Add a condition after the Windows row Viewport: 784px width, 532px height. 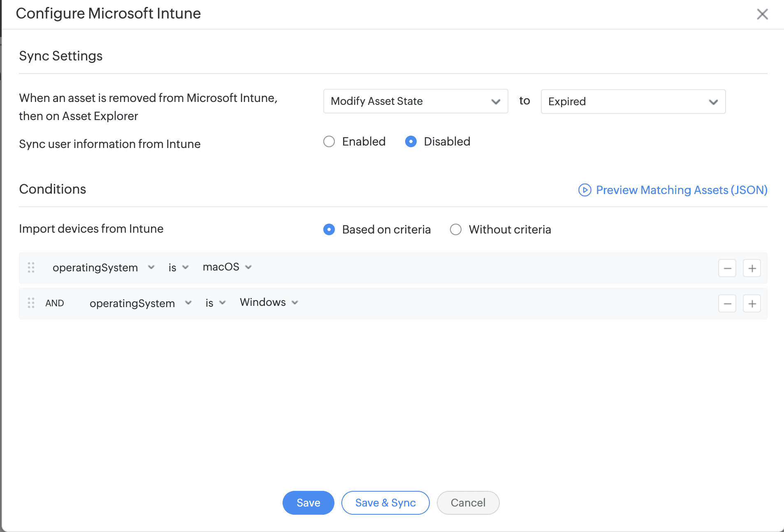coord(752,304)
